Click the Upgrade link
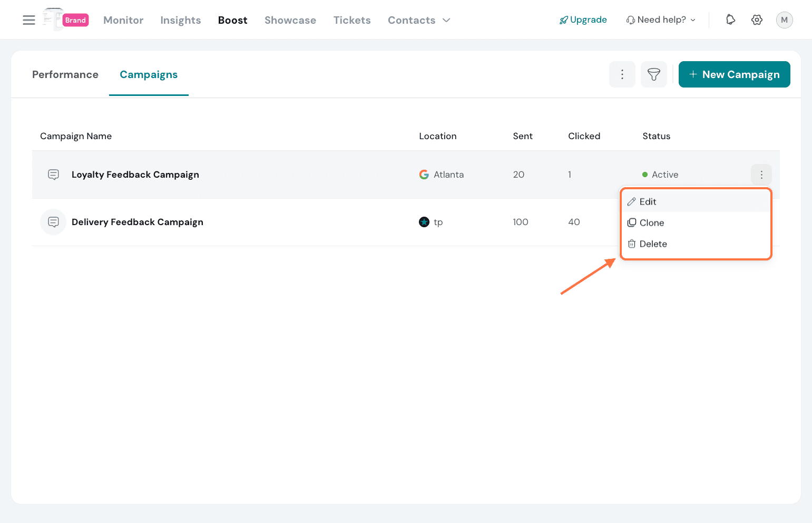Viewport: 812px width, 523px height. coord(583,20)
